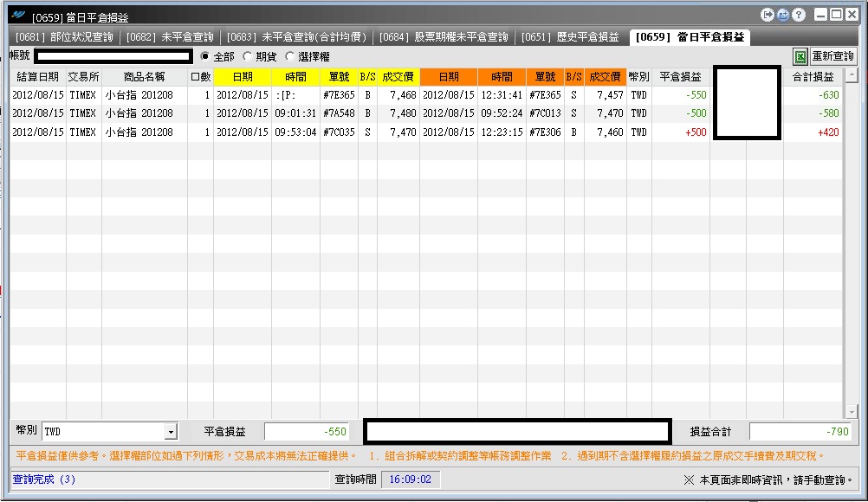Sort by the 結算日期 column header
The image size is (868, 502).
tap(37, 77)
